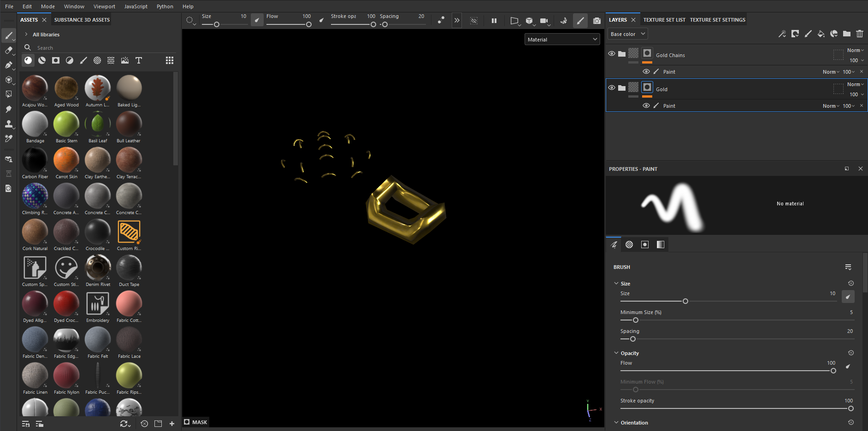Hide the Gold Chains layer group

click(x=612, y=54)
